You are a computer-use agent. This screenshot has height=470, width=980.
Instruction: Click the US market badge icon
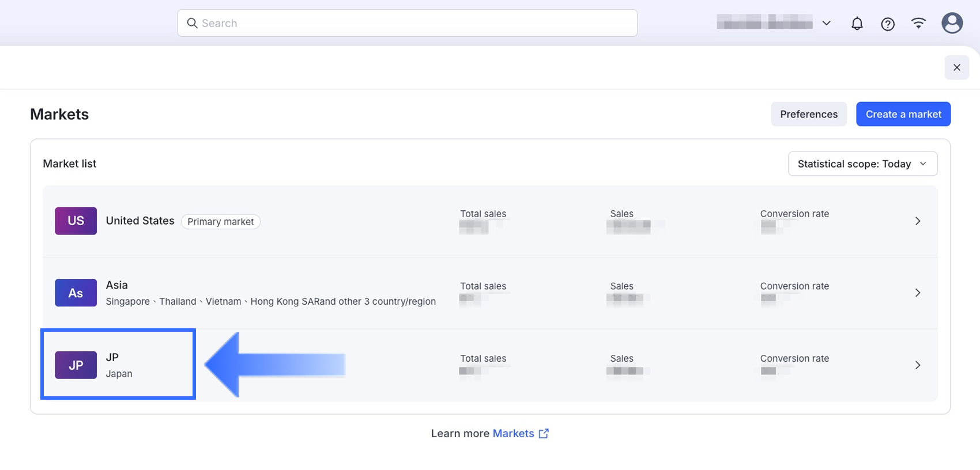tap(76, 221)
